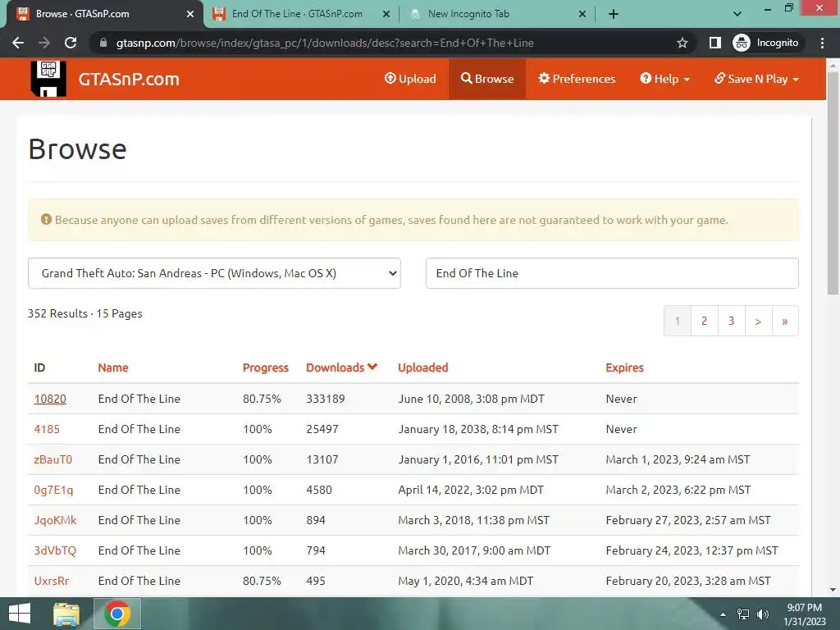The width and height of the screenshot is (840, 630).
Task: Open save ID JqoKMk
Action: 55,520
